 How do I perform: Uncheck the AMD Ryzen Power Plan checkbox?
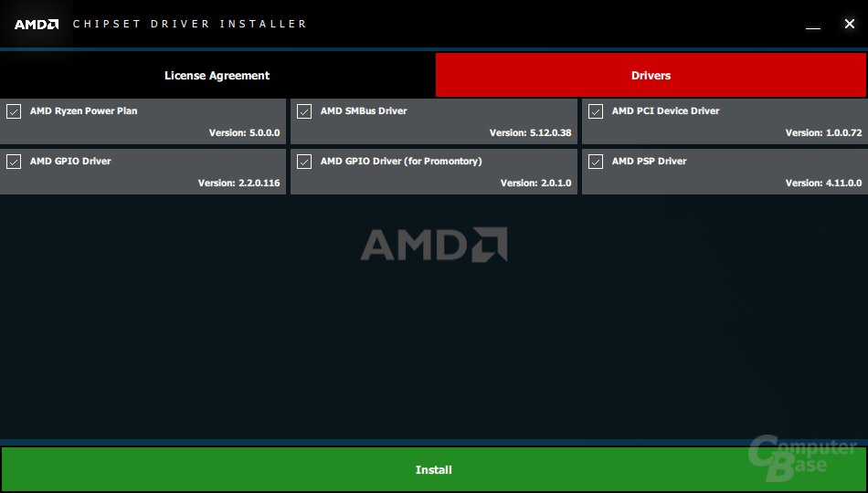click(14, 111)
